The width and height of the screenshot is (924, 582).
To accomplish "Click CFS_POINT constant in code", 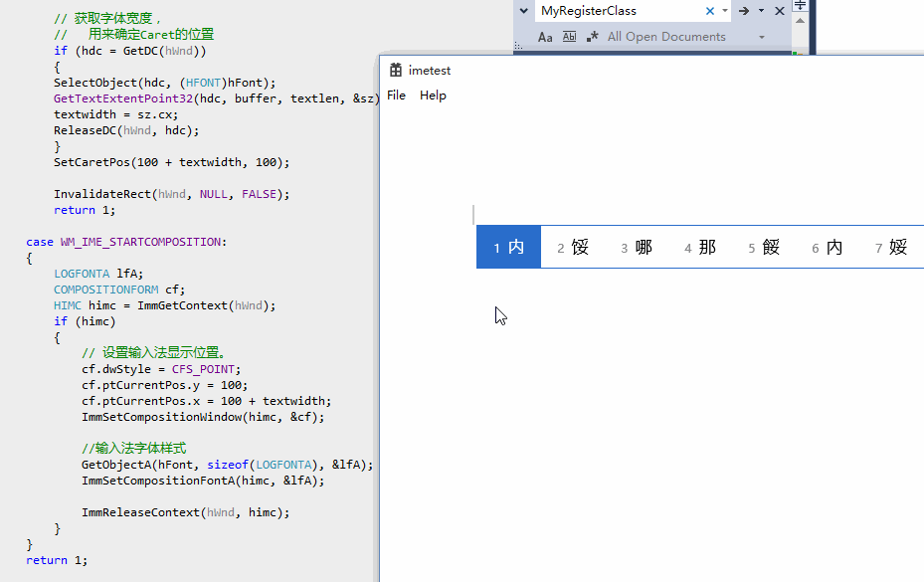I will (x=203, y=369).
